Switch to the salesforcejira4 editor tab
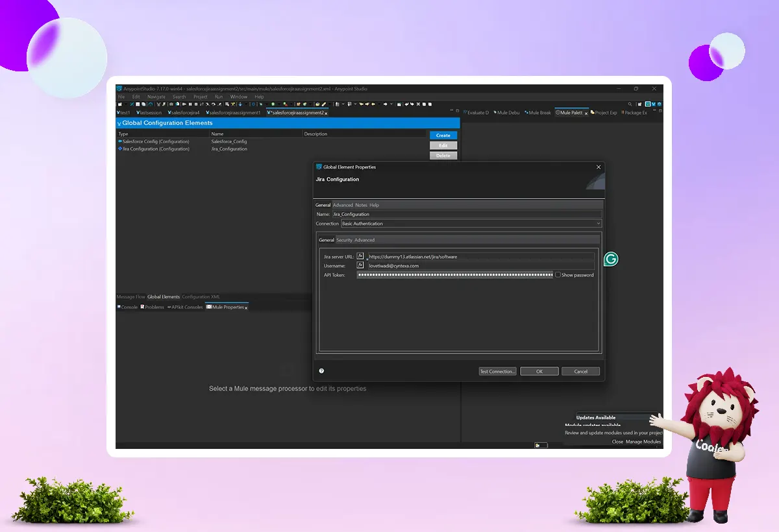 click(184, 113)
